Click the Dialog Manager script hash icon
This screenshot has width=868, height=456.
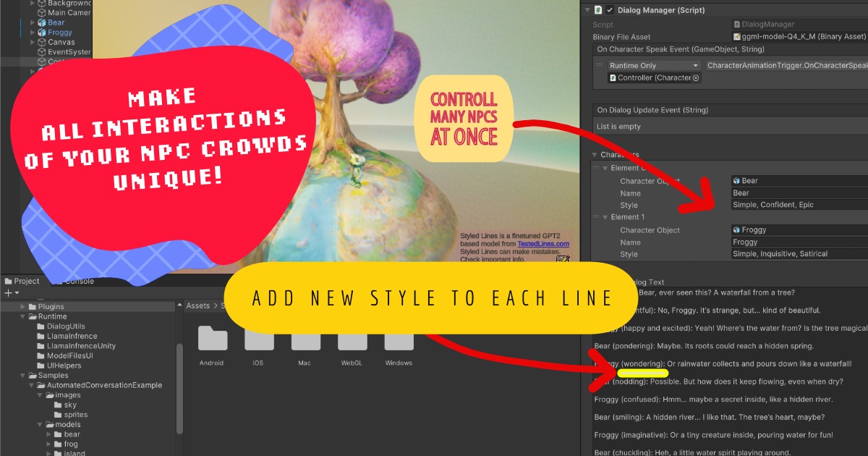(598, 10)
